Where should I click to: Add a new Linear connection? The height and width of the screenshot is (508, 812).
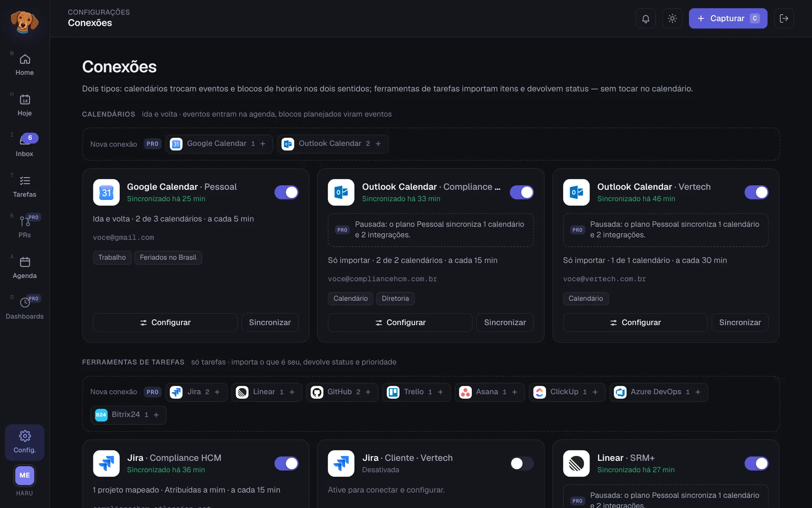point(267,392)
